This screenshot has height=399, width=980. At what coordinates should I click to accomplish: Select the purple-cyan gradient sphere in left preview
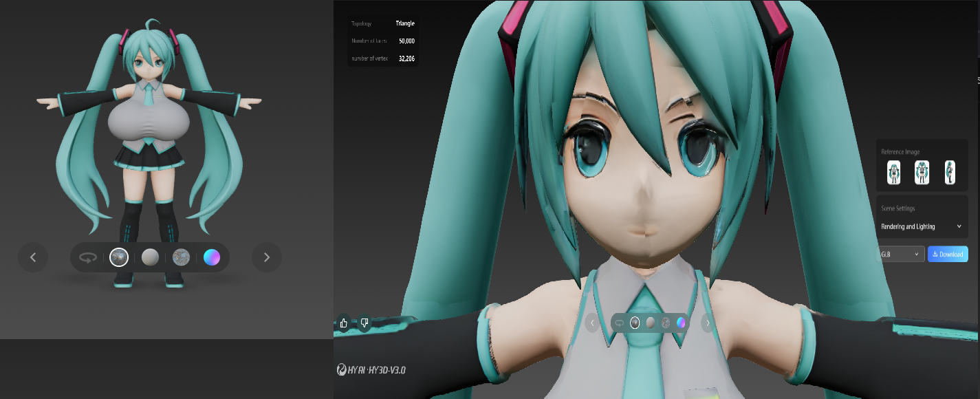(x=212, y=257)
